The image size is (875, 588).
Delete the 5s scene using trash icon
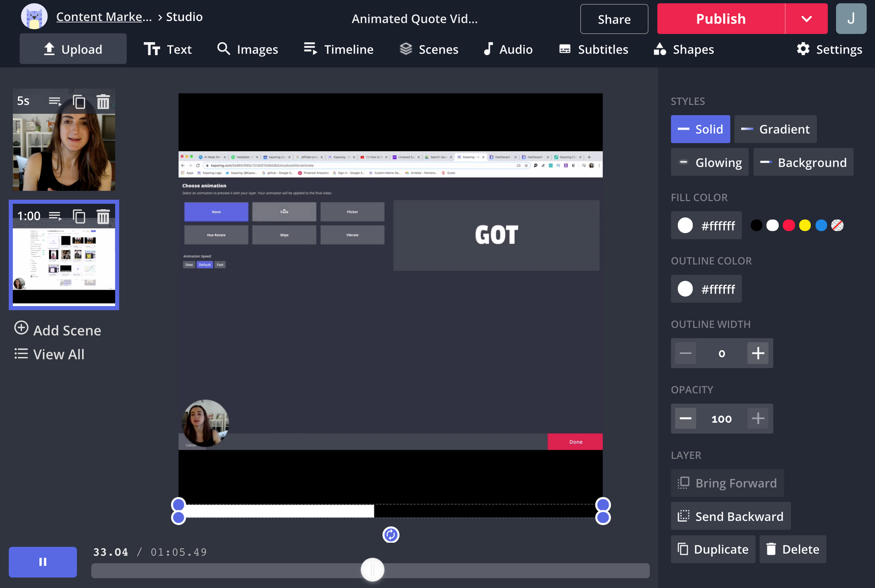(x=103, y=101)
